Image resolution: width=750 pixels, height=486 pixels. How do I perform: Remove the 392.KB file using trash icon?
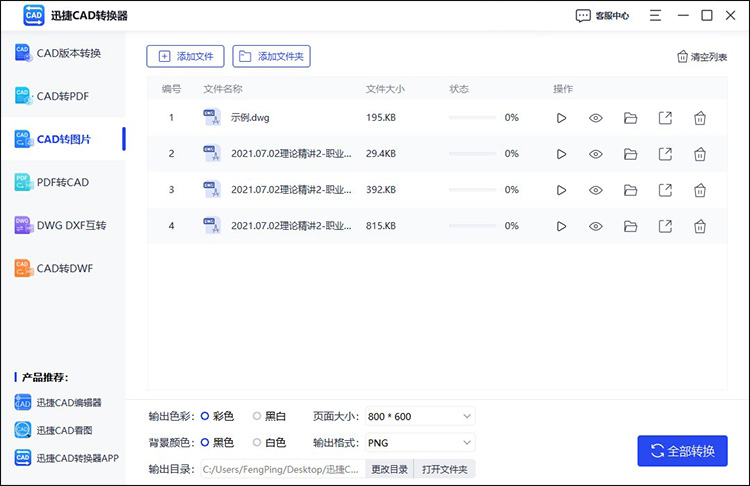[700, 190]
